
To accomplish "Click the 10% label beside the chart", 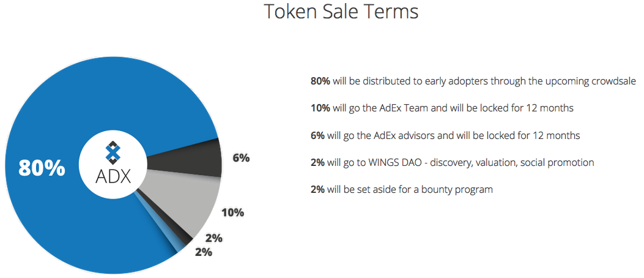I will (x=233, y=212).
